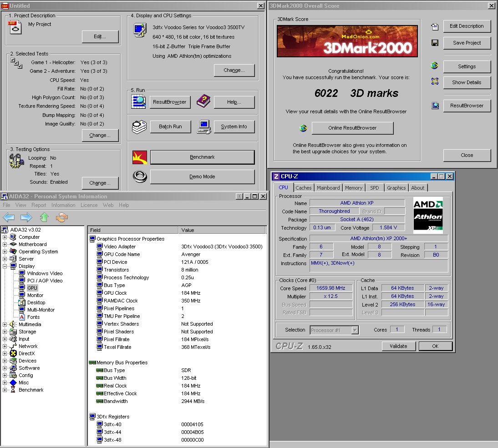Click the Batch Run stacked drives icon
Image resolution: width=498 pixels, height=448 pixels.
tap(139, 126)
